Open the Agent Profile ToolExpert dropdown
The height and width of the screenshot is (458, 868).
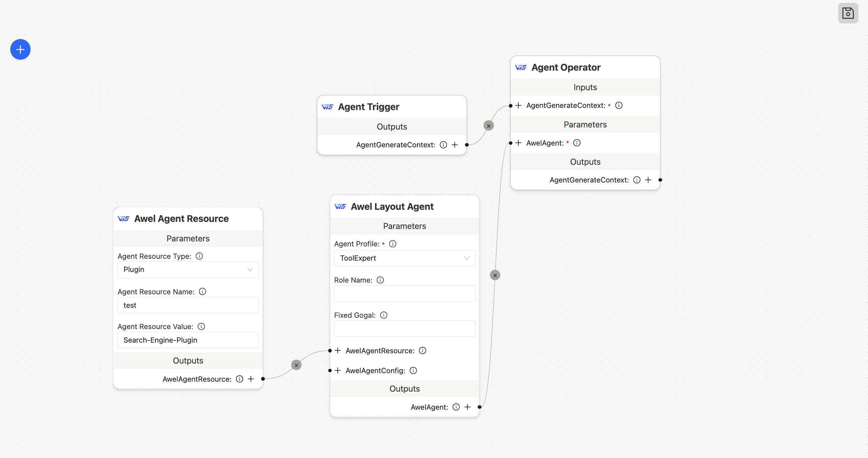click(x=404, y=258)
